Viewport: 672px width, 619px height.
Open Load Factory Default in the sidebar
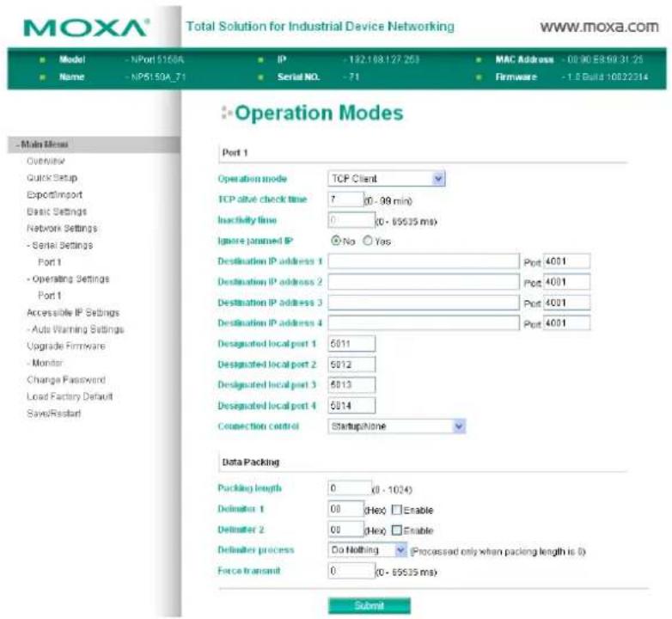click(x=70, y=396)
